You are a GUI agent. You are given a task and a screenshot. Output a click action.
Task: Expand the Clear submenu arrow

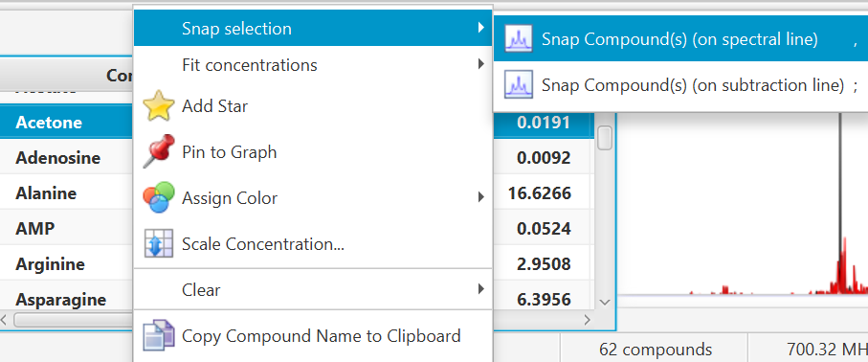pyautogui.click(x=480, y=289)
